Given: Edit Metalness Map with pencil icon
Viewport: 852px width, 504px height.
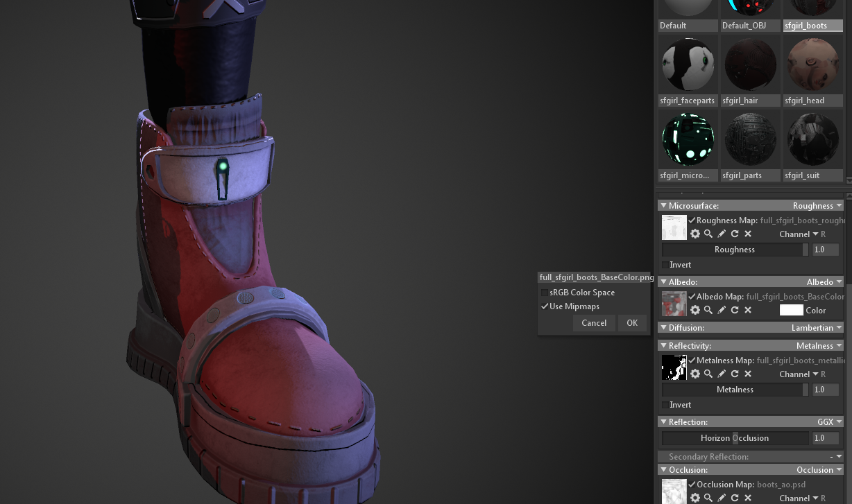Looking at the screenshot, I should coord(722,374).
